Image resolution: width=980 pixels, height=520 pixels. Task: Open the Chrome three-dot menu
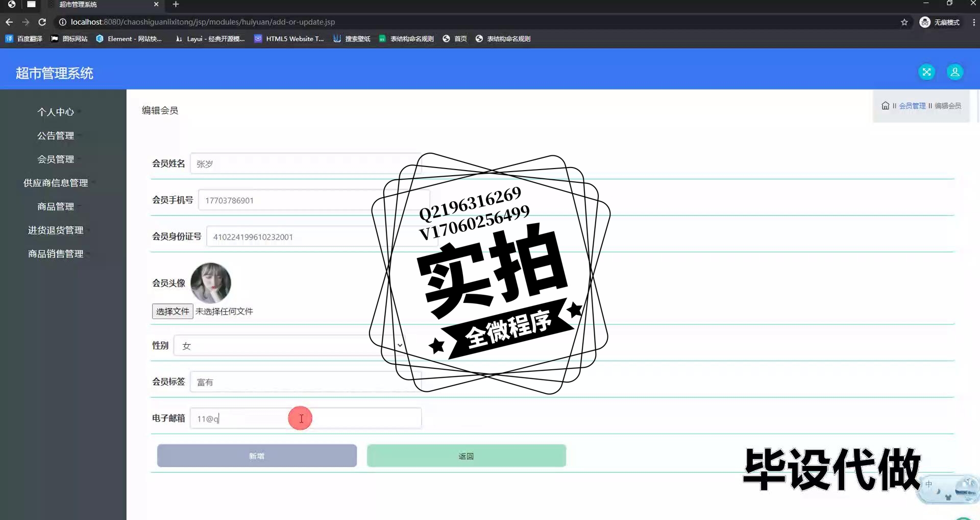coord(973,22)
